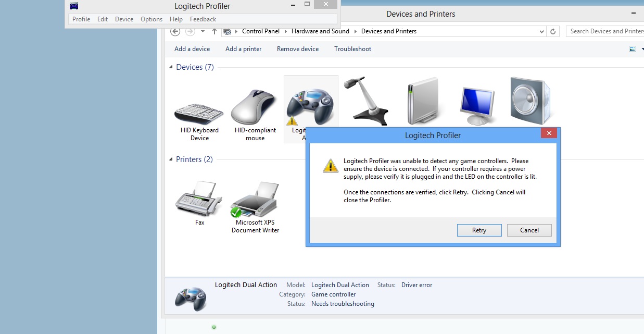Screen dimensions: 644x334
Task: Click the Search Devices and Printers field
Action: coord(605,31)
